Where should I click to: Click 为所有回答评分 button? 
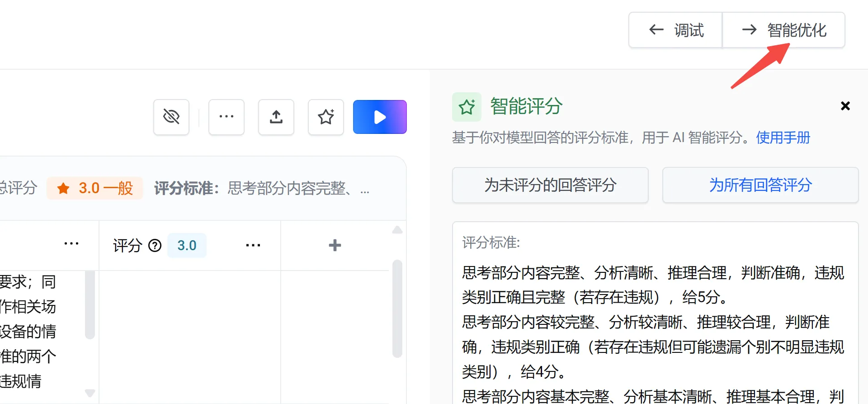pyautogui.click(x=760, y=185)
